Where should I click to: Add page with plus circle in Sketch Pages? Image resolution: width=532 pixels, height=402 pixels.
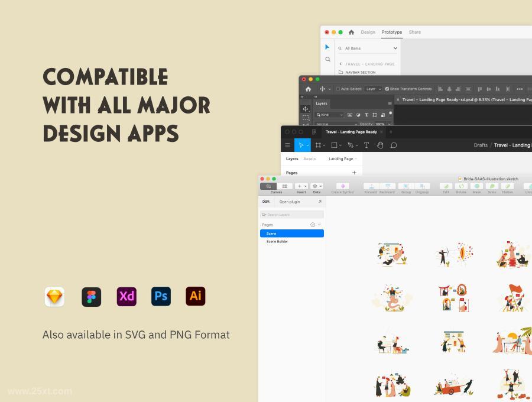[313, 225]
